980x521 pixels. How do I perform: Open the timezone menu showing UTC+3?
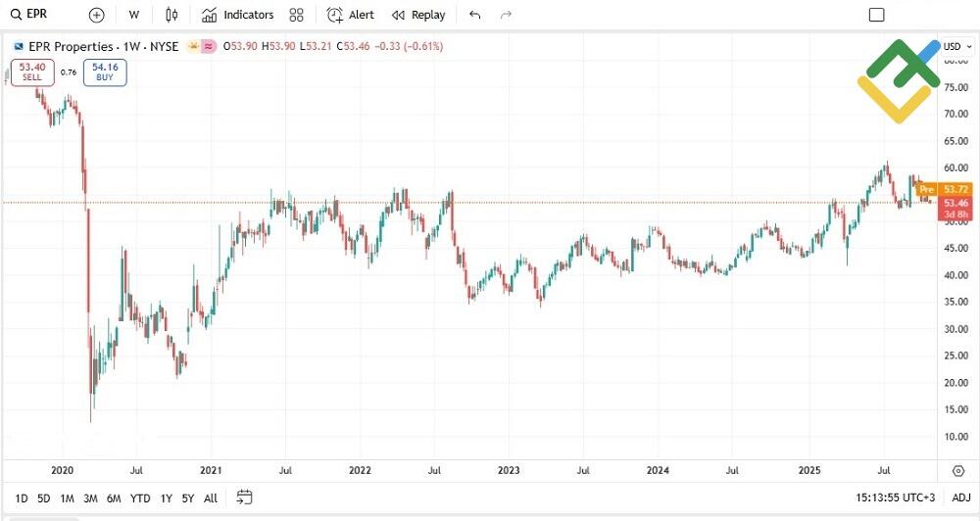click(x=896, y=497)
